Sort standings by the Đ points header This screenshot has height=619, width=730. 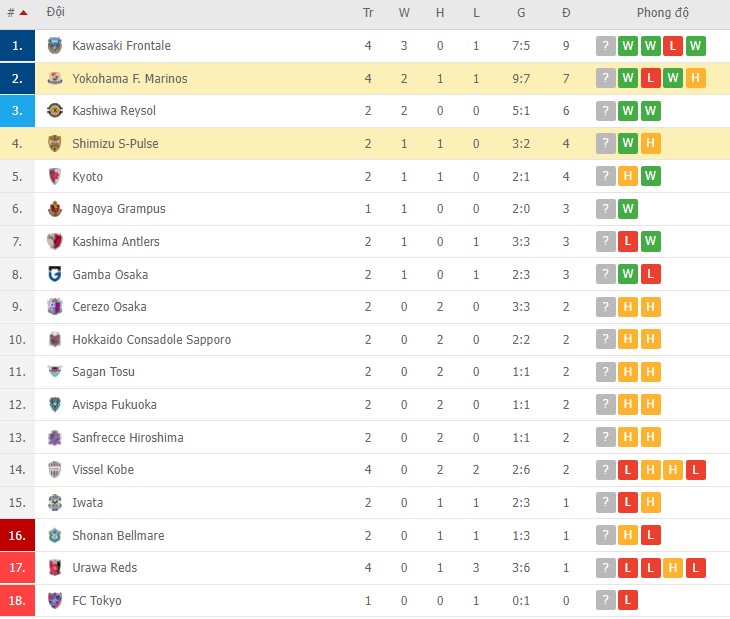coord(566,13)
